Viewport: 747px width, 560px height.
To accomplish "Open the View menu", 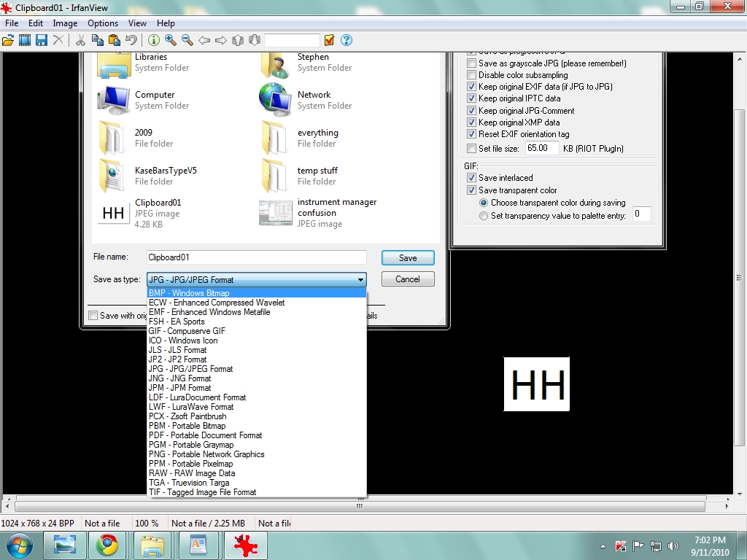I will [x=137, y=23].
